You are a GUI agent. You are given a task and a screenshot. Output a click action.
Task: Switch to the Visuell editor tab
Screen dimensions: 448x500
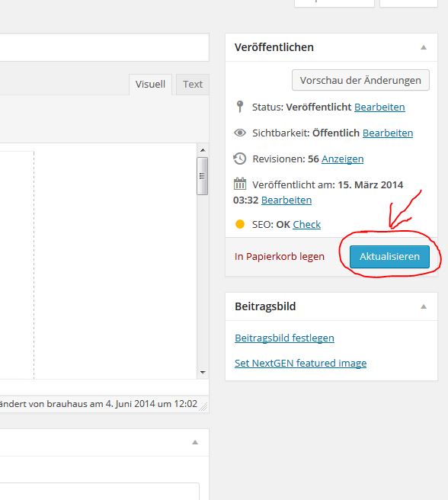coord(150,85)
